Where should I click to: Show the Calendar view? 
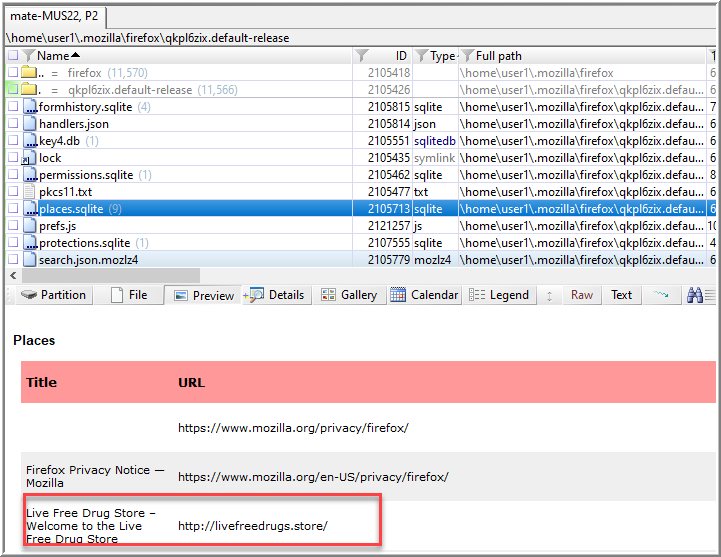(x=424, y=295)
